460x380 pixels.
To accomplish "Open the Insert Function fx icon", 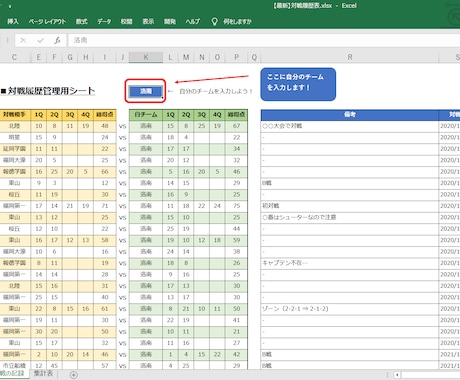I will [x=57, y=41].
